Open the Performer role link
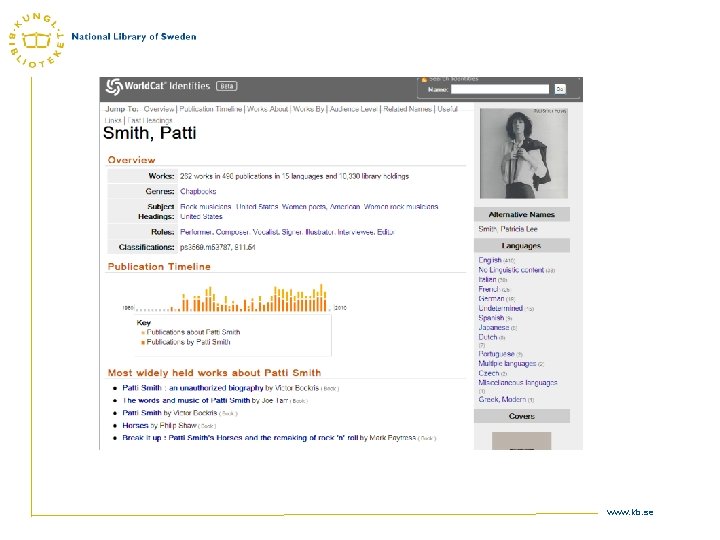 coord(197,232)
